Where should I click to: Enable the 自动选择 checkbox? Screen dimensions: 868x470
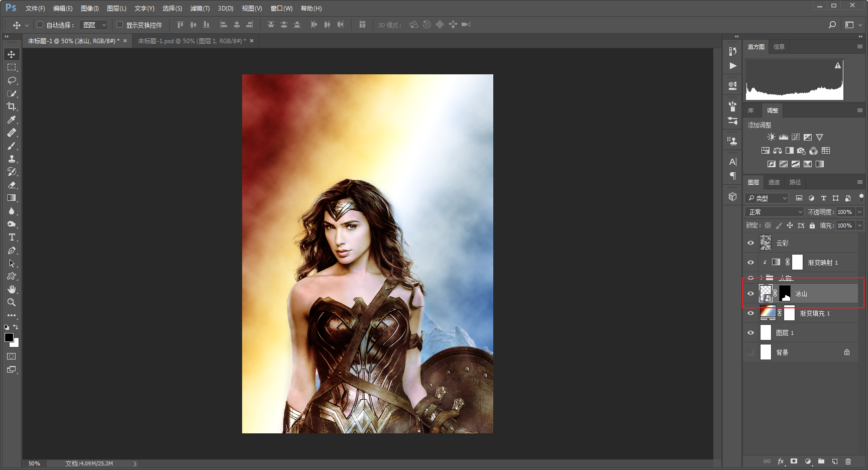pos(40,25)
